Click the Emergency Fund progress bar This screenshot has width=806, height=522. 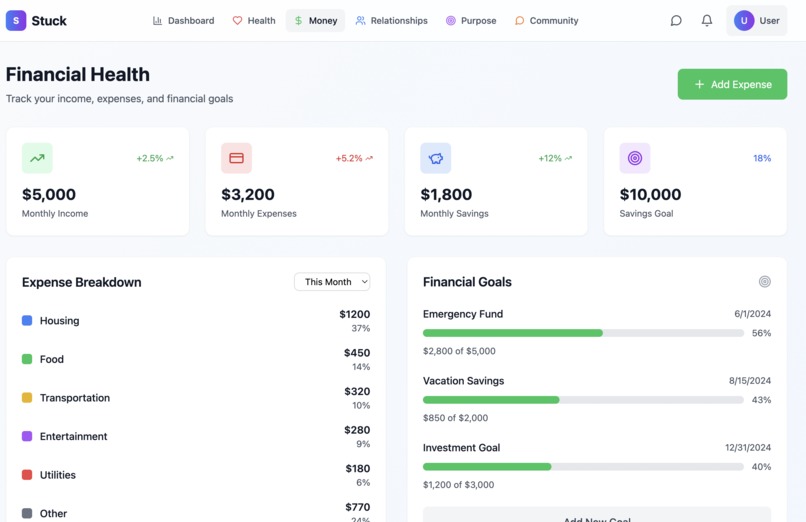point(583,333)
